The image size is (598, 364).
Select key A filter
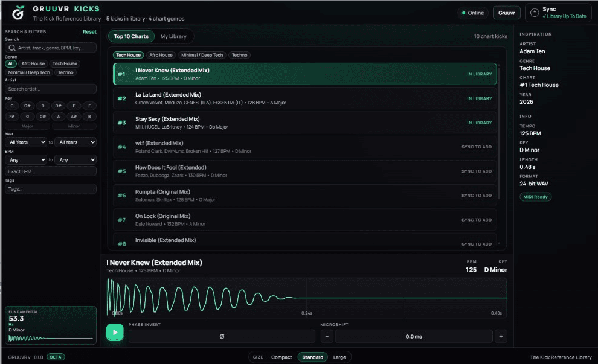pyautogui.click(x=59, y=117)
